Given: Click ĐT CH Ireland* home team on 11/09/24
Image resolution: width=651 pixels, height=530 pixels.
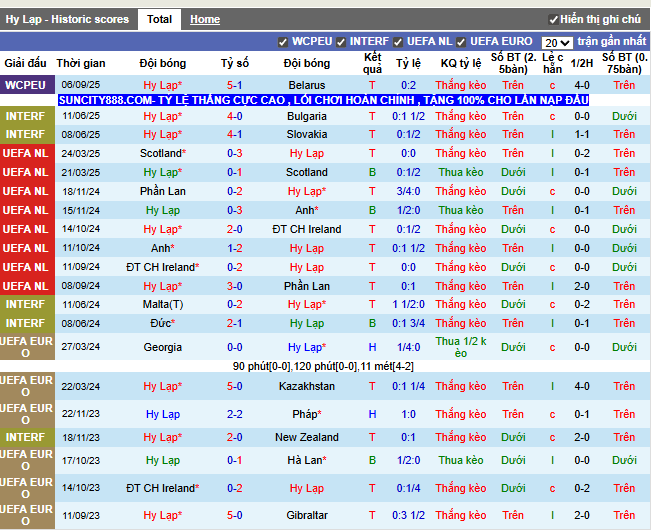Looking at the screenshot, I should point(163,267).
